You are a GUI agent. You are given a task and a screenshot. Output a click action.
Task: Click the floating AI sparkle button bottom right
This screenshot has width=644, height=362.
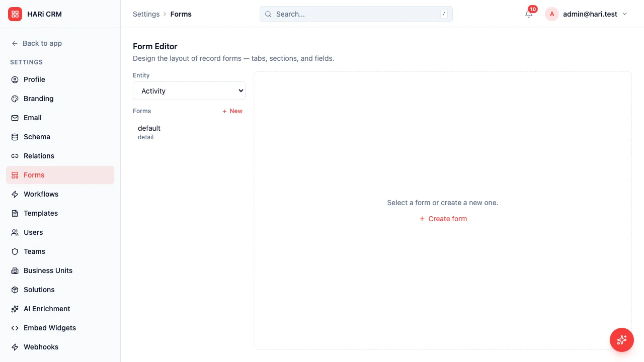621,340
